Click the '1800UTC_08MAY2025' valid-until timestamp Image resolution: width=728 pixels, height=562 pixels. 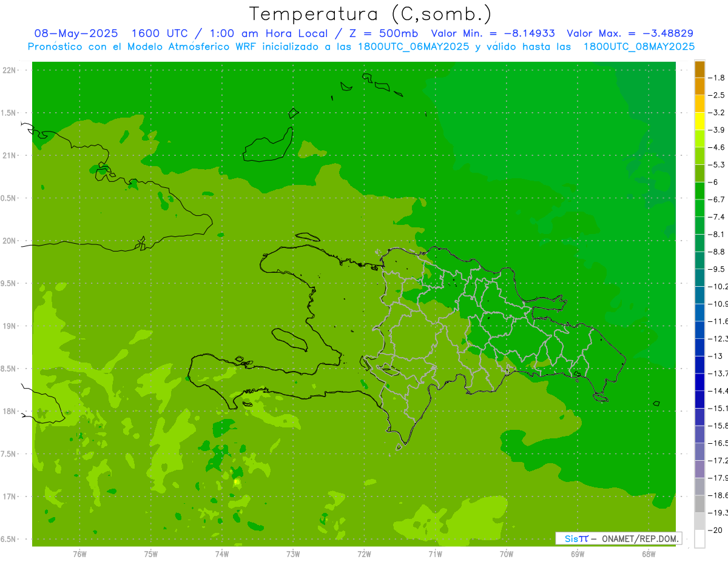(x=639, y=47)
